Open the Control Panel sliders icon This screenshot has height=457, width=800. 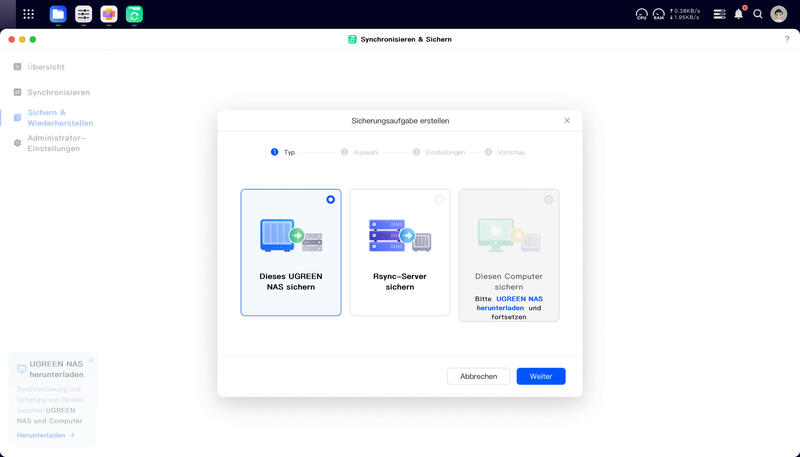(x=84, y=14)
